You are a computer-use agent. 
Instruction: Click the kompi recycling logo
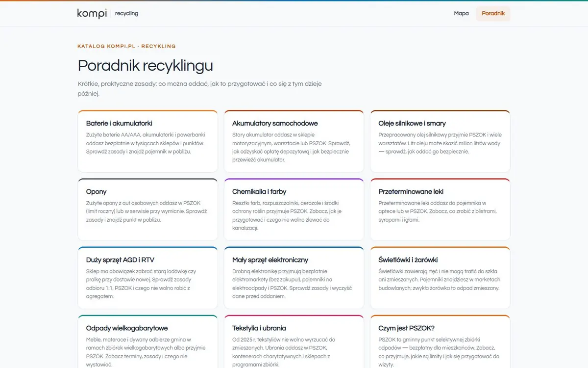coord(108,14)
